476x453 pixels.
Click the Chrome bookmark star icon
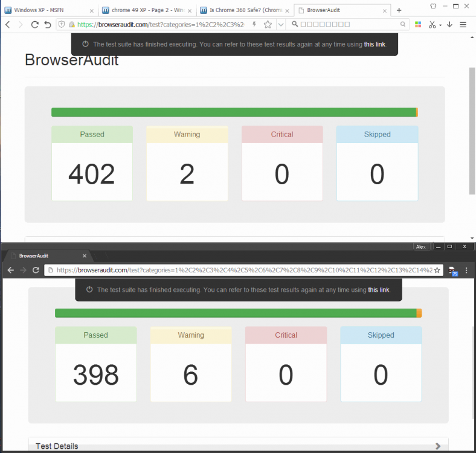point(437,270)
